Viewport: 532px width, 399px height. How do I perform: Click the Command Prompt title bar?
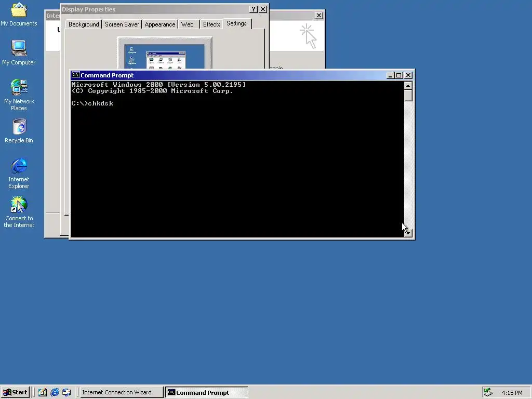pos(229,75)
